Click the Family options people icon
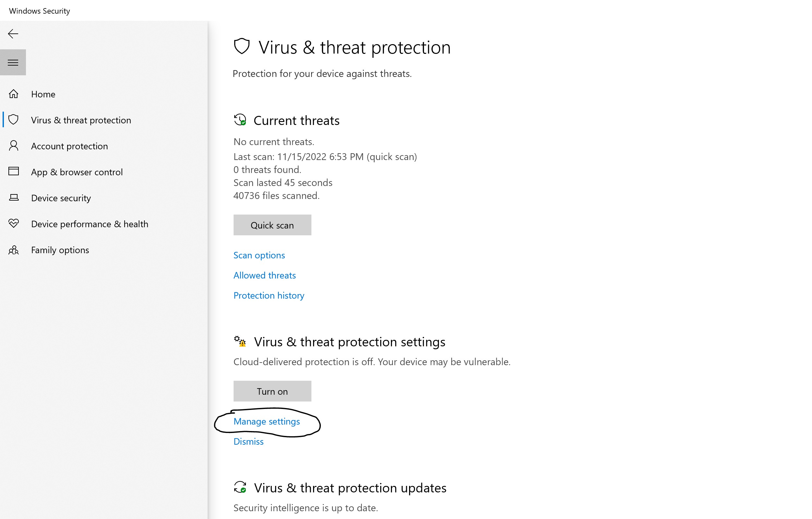 click(14, 250)
